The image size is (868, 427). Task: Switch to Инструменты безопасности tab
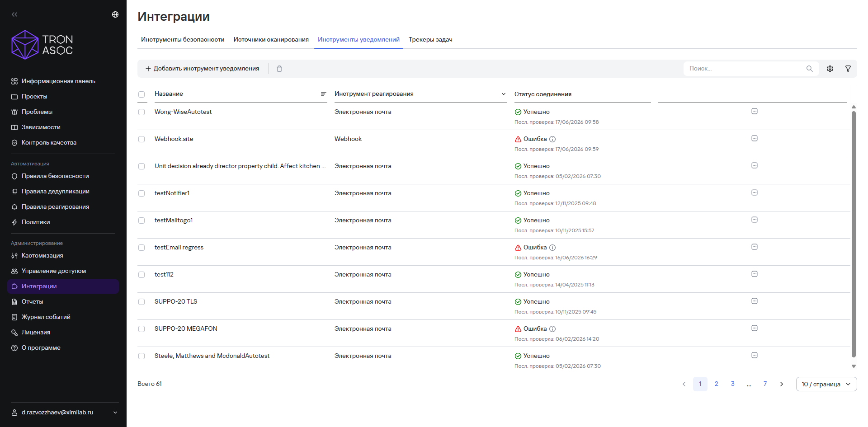[183, 40]
